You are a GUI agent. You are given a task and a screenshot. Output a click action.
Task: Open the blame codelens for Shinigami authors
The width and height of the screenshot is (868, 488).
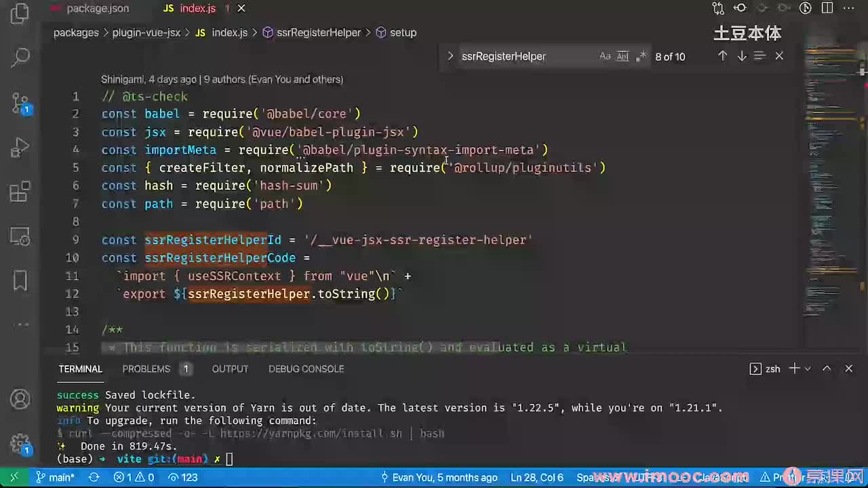pos(222,79)
